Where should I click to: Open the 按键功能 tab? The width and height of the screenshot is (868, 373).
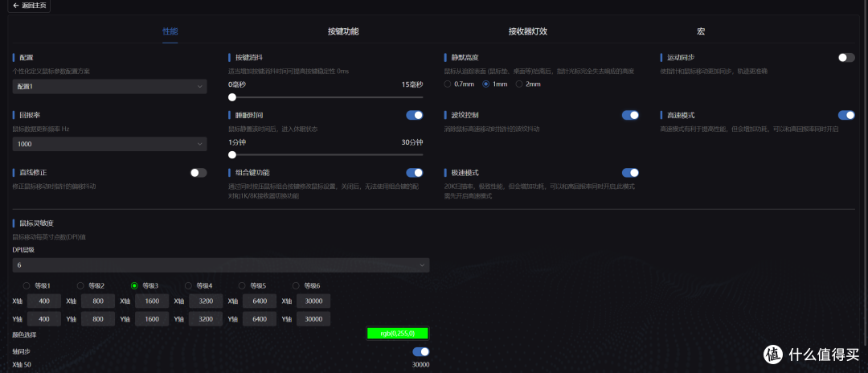click(343, 31)
